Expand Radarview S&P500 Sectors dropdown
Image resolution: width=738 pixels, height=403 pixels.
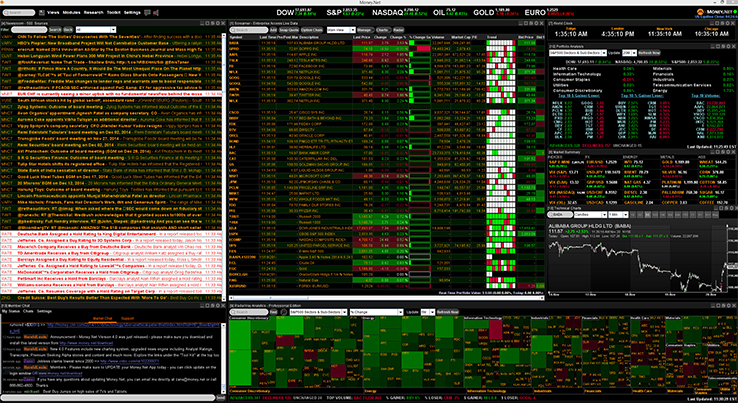coord(318,312)
